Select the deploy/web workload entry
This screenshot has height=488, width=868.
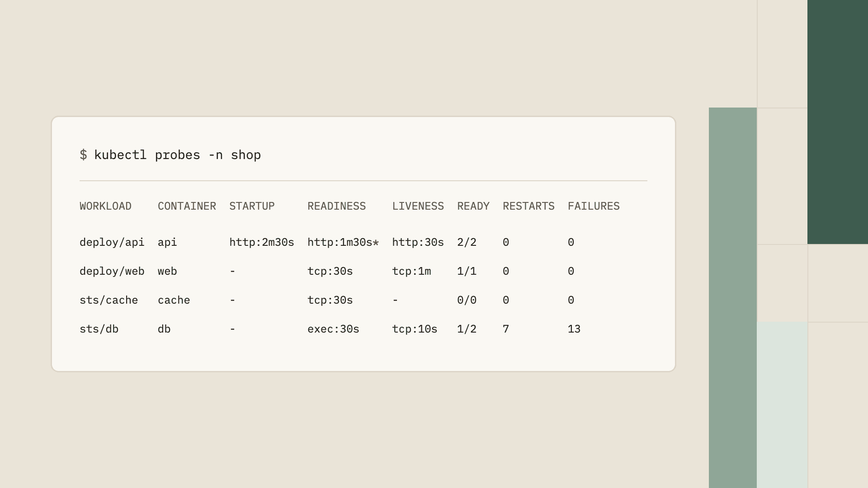pos(112,272)
